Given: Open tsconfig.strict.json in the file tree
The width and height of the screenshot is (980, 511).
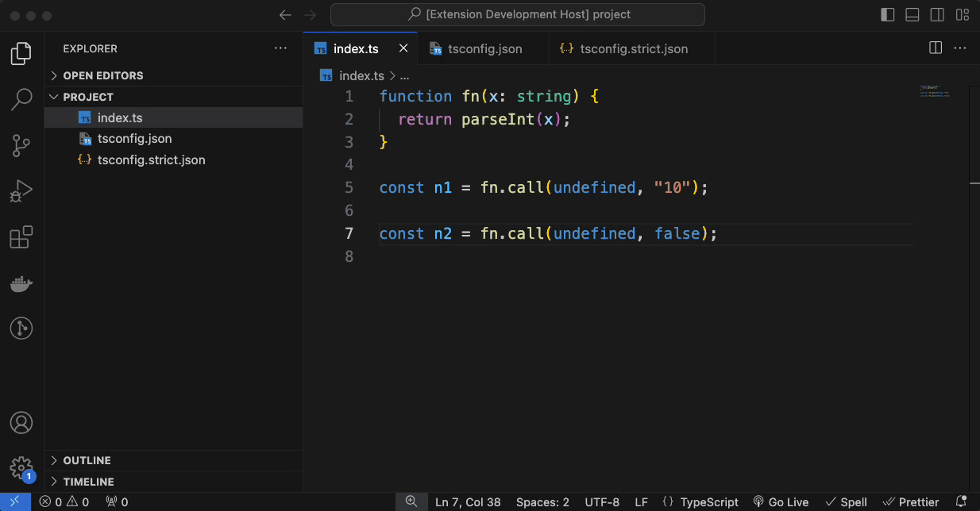Looking at the screenshot, I should [173, 160].
